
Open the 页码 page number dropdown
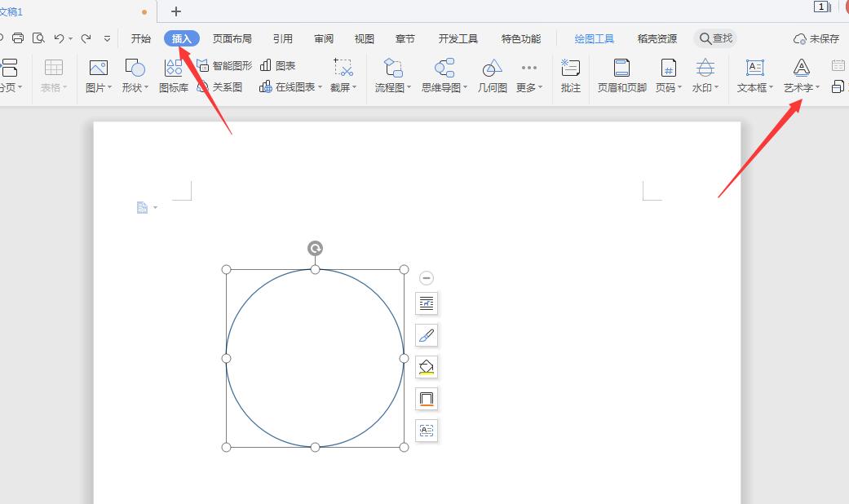(x=669, y=87)
